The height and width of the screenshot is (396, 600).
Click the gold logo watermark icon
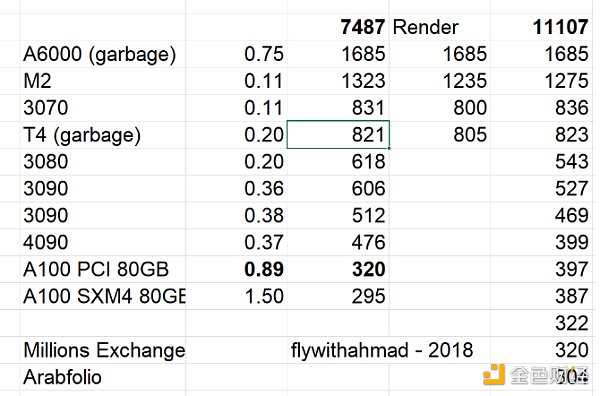click(494, 375)
